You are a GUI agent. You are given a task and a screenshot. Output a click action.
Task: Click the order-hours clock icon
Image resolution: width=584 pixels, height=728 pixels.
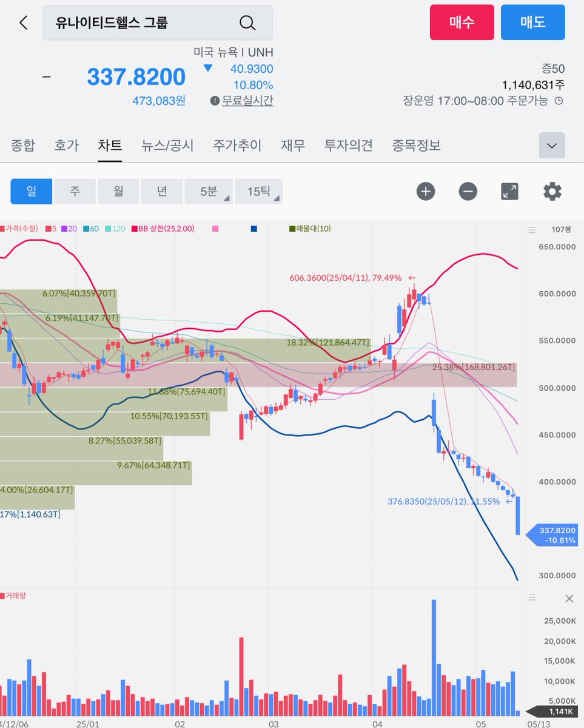tap(559, 101)
